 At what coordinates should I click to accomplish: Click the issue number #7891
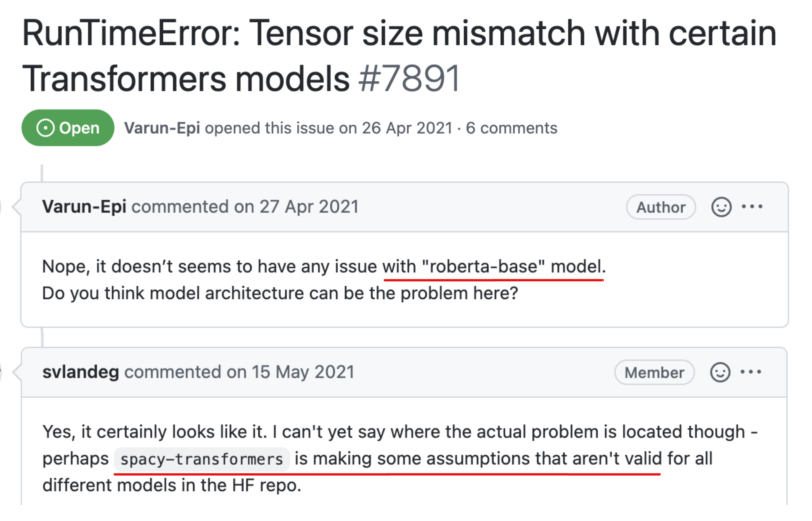(410, 79)
